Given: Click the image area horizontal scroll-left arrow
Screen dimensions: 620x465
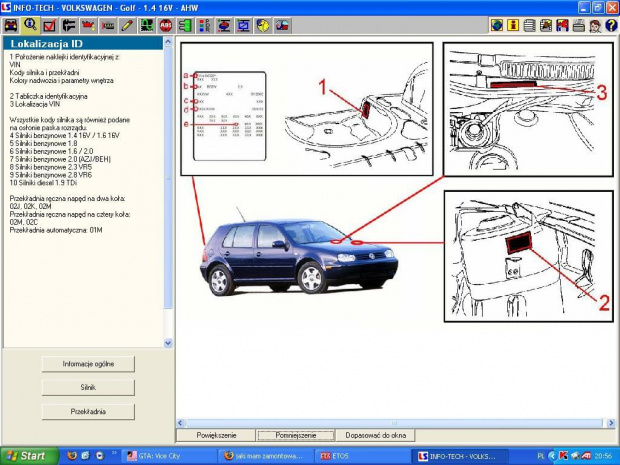Looking at the screenshot, I should (x=180, y=423).
